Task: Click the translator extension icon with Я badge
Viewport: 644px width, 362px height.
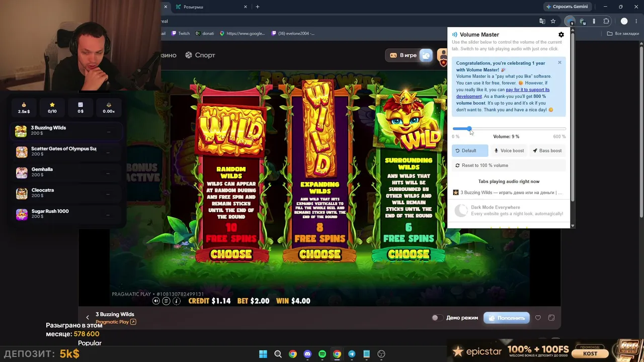Action: pos(583,21)
